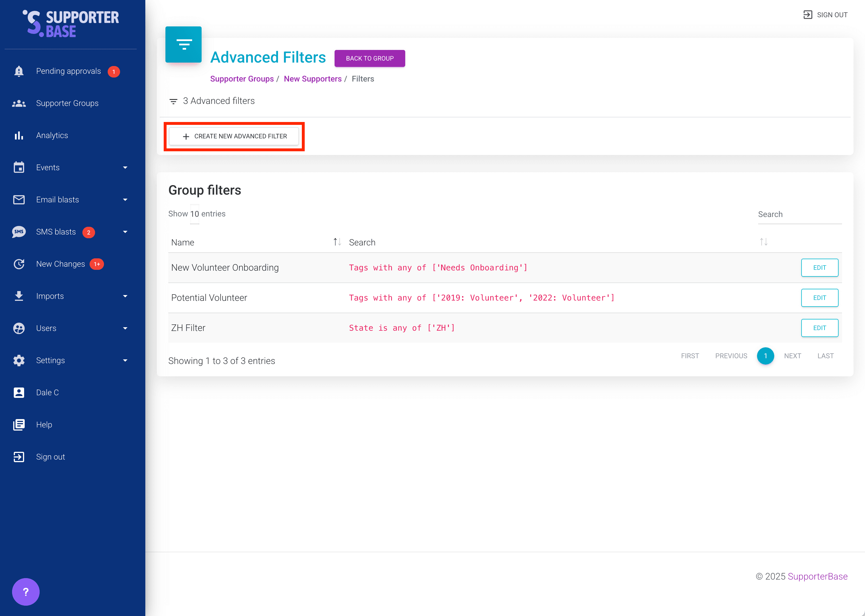The height and width of the screenshot is (616, 865).
Task: Expand the Events sidebar menu
Action: click(125, 168)
